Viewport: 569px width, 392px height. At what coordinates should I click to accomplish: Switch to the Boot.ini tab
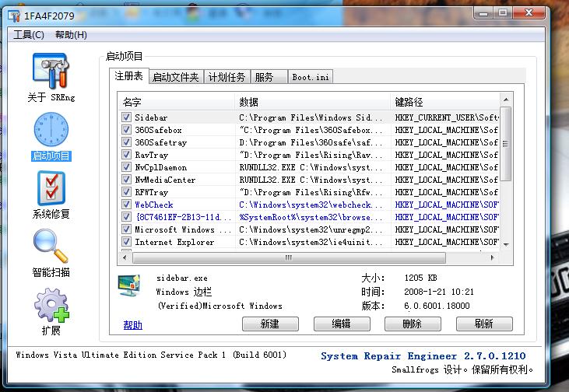311,77
